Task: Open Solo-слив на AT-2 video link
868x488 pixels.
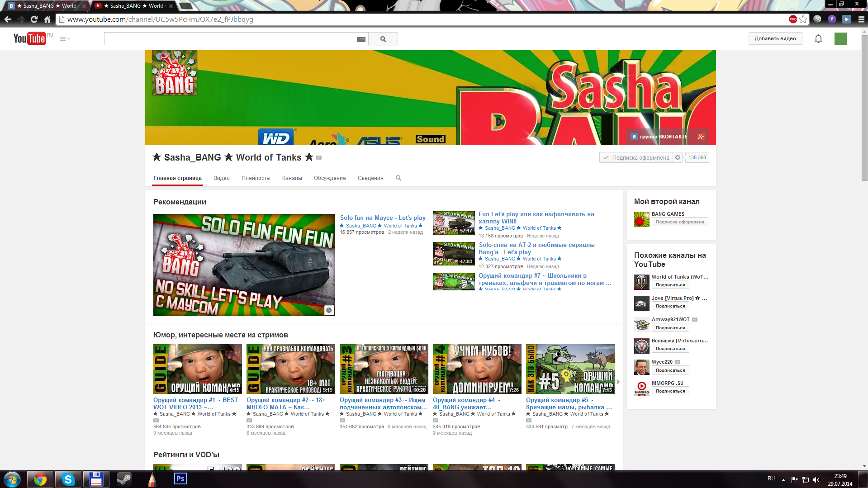Action: tap(536, 248)
